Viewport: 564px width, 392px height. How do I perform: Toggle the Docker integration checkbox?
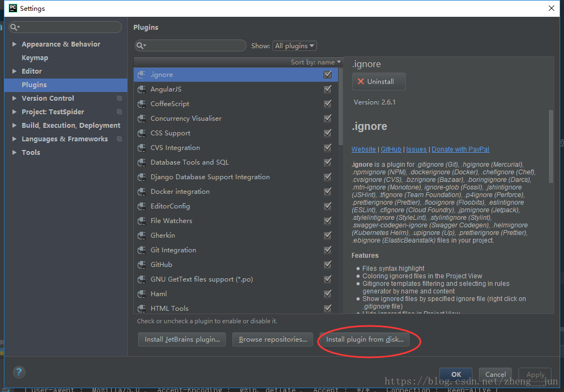pos(328,192)
